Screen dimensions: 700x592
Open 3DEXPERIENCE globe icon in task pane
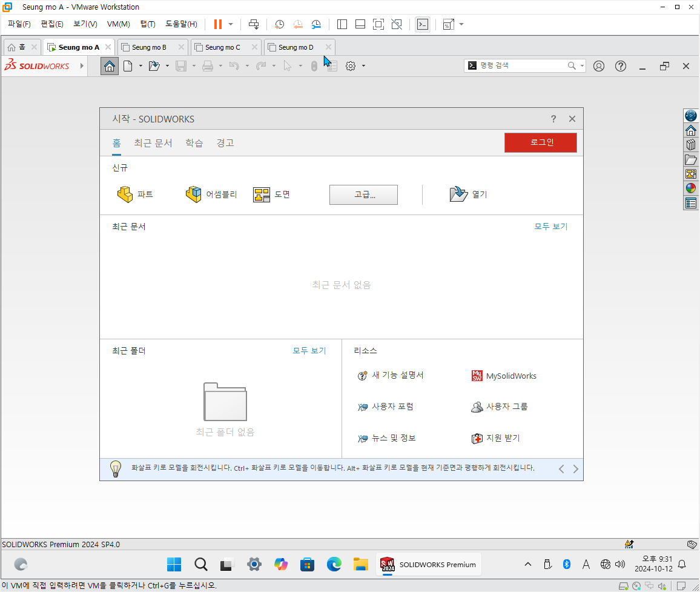coord(691,116)
